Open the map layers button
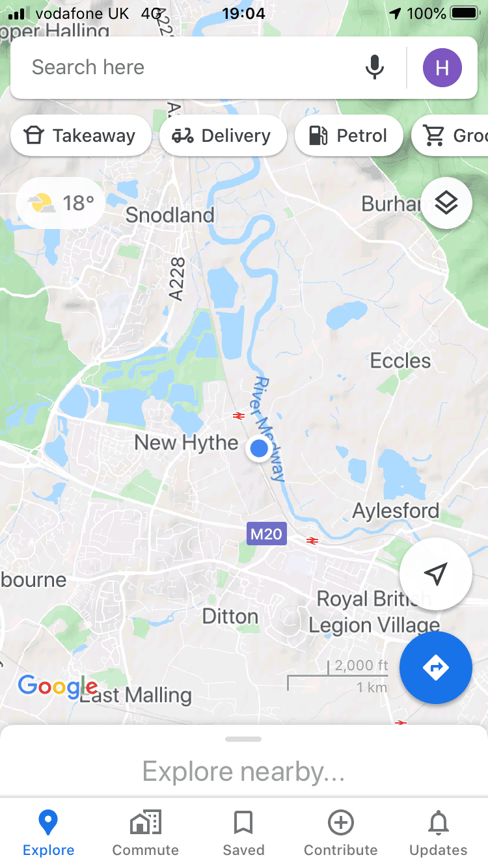Viewport: 488px width, 868px height. pyautogui.click(x=446, y=203)
